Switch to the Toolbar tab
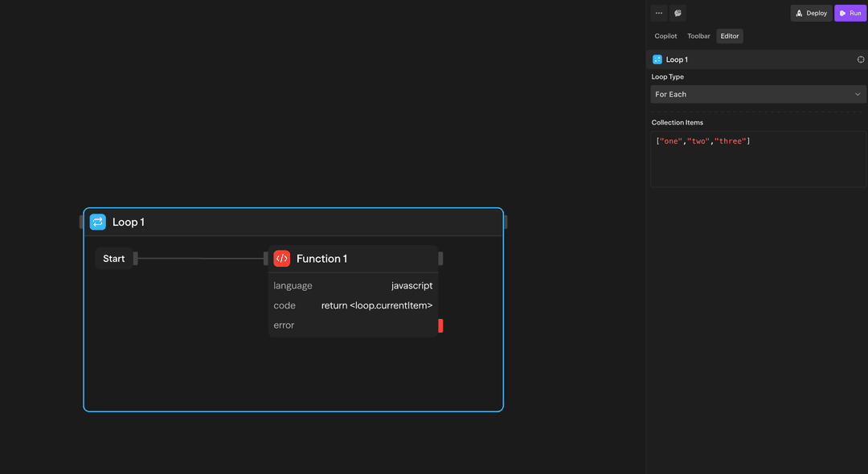The height and width of the screenshot is (474, 868). point(698,36)
